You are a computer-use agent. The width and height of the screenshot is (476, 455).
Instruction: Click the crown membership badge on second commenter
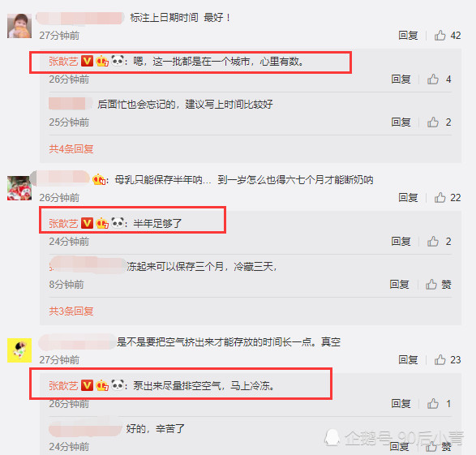point(99,179)
